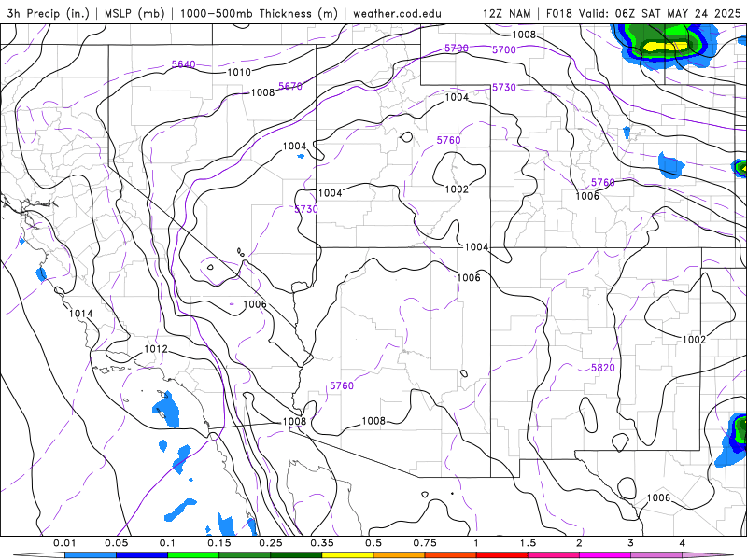The image size is (747, 560).
Task: Click the 1010 isobar label
Action: pyautogui.click(x=239, y=72)
